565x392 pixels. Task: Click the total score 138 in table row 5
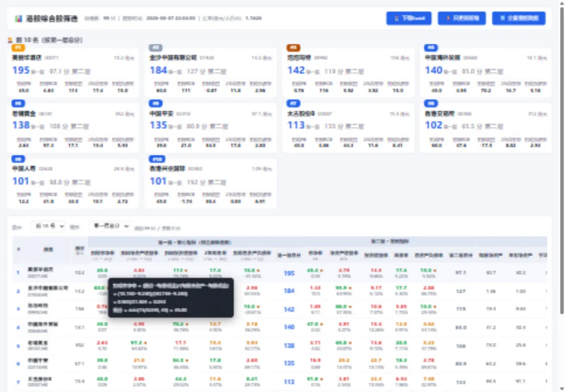click(289, 345)
